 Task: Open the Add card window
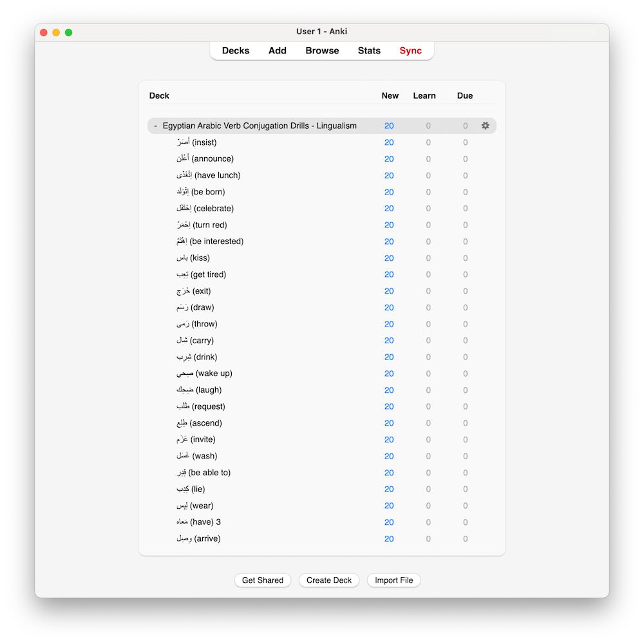[x=278, y=51]
